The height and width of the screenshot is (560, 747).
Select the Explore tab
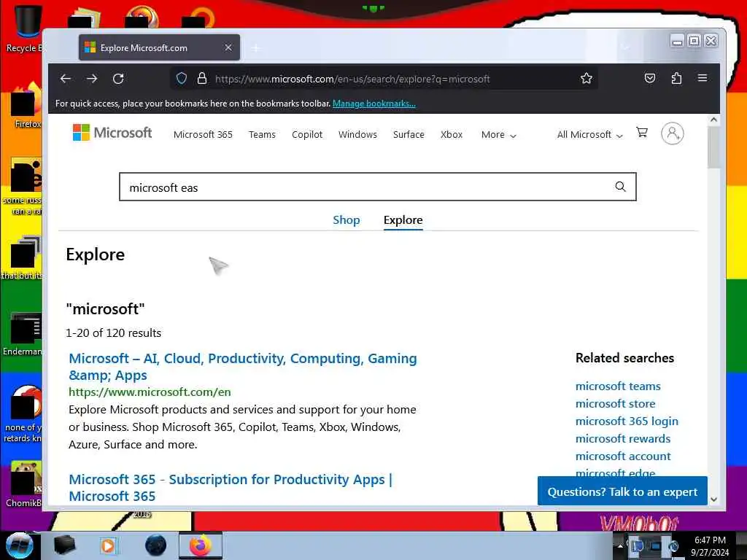[x=403, y=220]
